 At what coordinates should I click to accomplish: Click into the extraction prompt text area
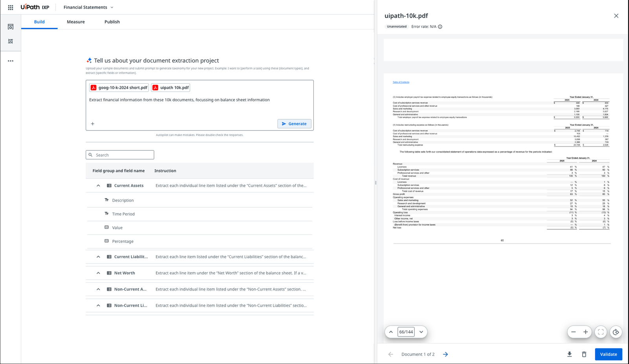click(x=200, y=106)
